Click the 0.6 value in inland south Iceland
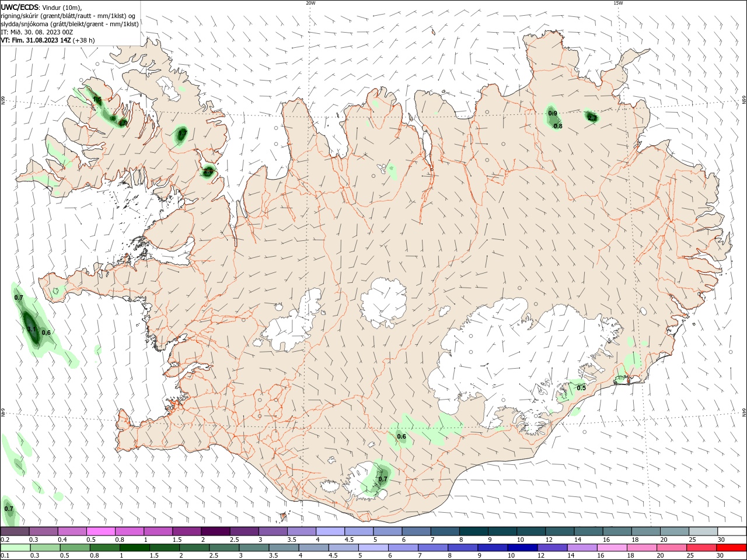Viewport: 747px width, 560px height. pos(402,436)
